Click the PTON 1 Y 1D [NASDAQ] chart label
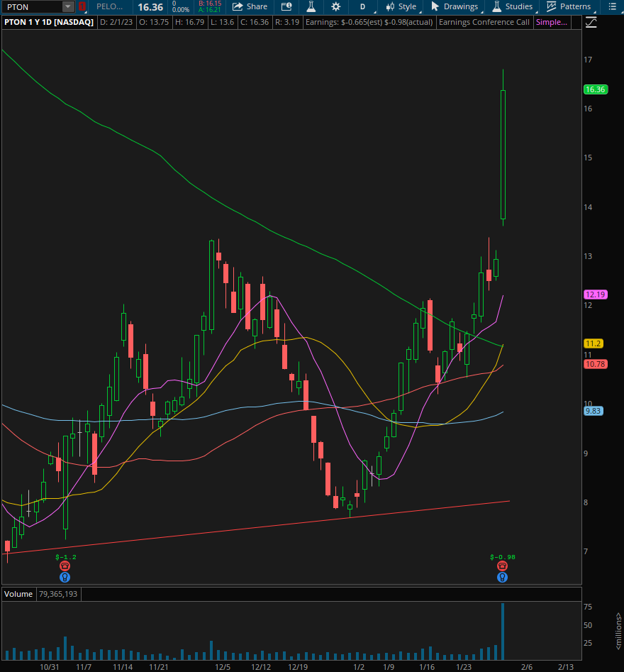 tap(49, 22)
